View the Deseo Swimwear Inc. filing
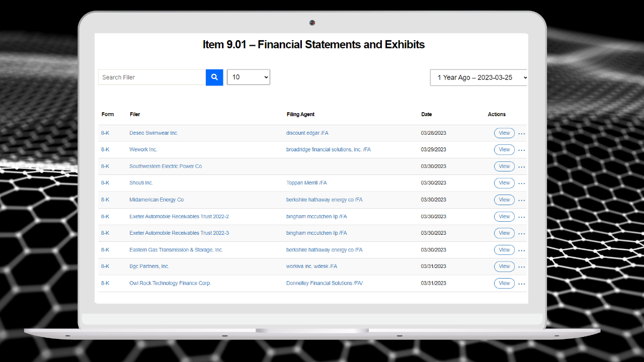 (504, 133)
